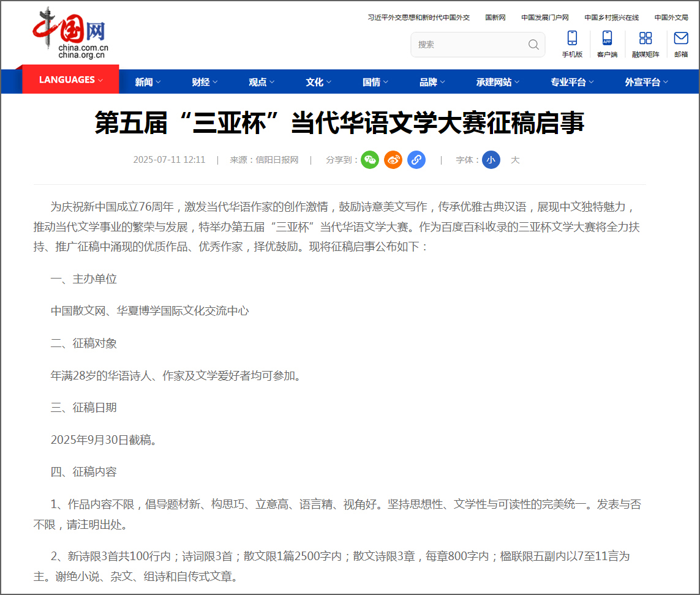Expand the 国情 menu
Screen dimensions: 700x595
(x=375, y=82)
